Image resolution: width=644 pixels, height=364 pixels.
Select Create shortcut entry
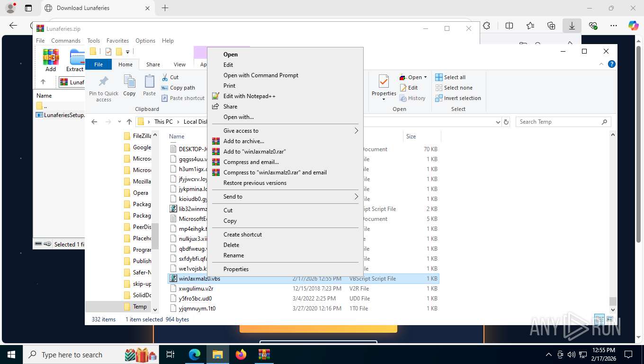click(x=242, y=235)
